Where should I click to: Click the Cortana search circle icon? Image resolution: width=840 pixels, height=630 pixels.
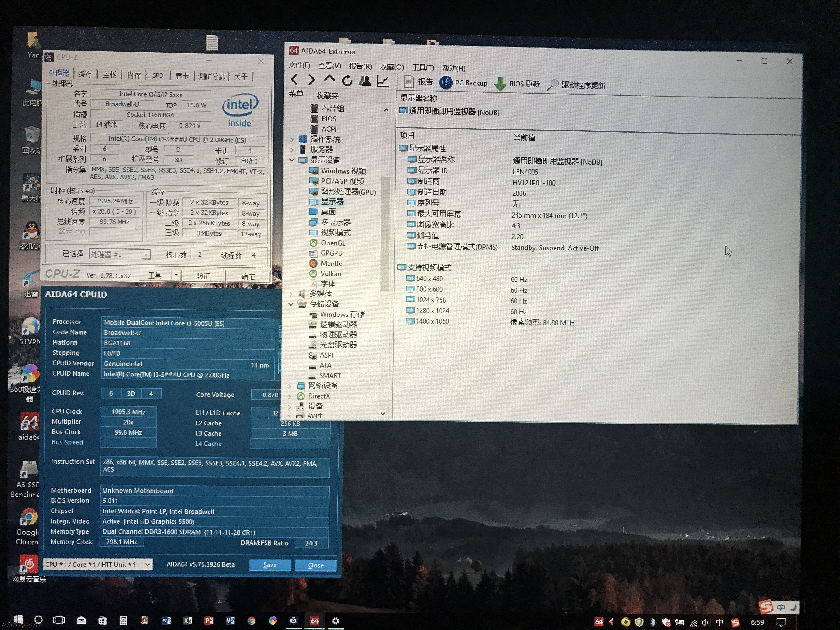click(x=38, y=620)
